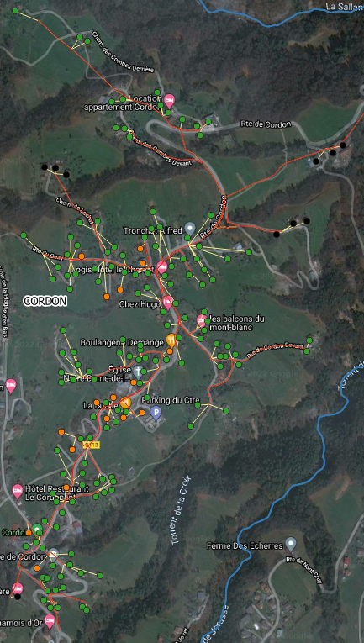Open the Chez Hugo lodging pin
This screenshot has width=364, height=643.
point(167,303)
